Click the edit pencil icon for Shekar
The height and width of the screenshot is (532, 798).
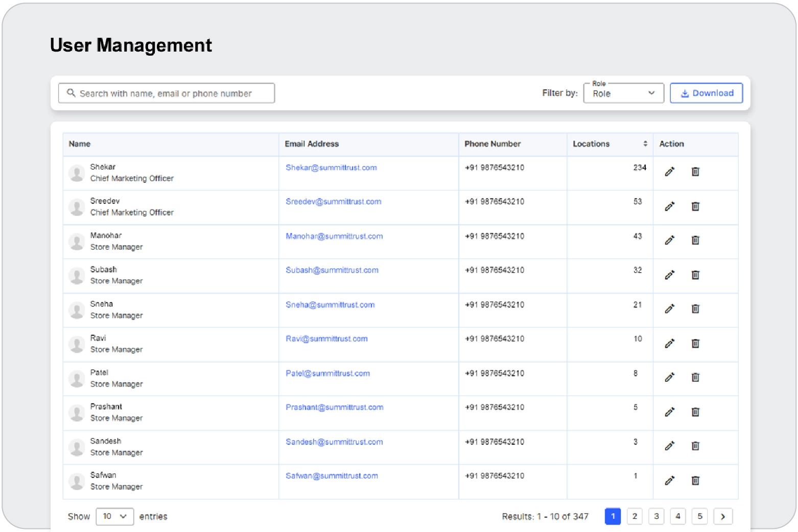669,172
